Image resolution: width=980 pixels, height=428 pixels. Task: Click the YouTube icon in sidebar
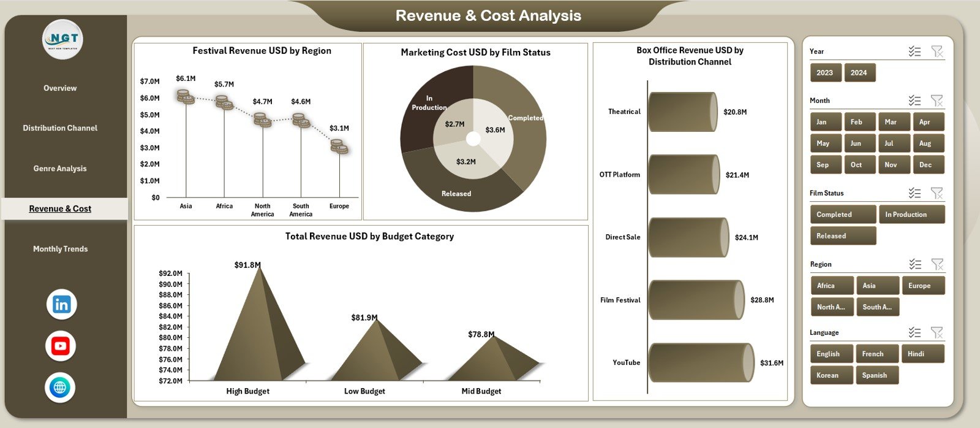coord(61,346)
